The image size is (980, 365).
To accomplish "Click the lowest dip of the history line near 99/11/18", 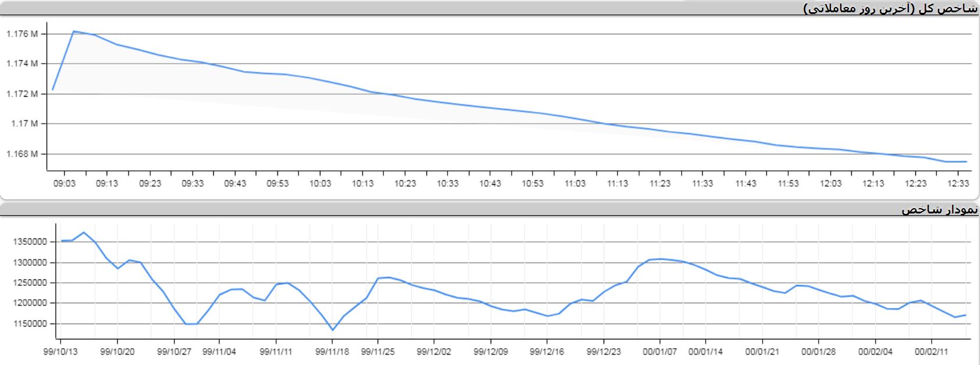I will [333, 330].
